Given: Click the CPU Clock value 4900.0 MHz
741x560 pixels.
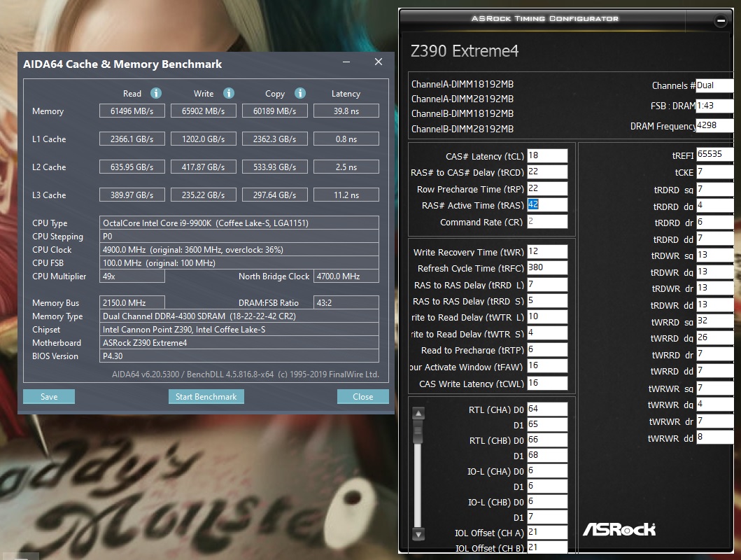Looking at the screenshot, I should [239, 249].
